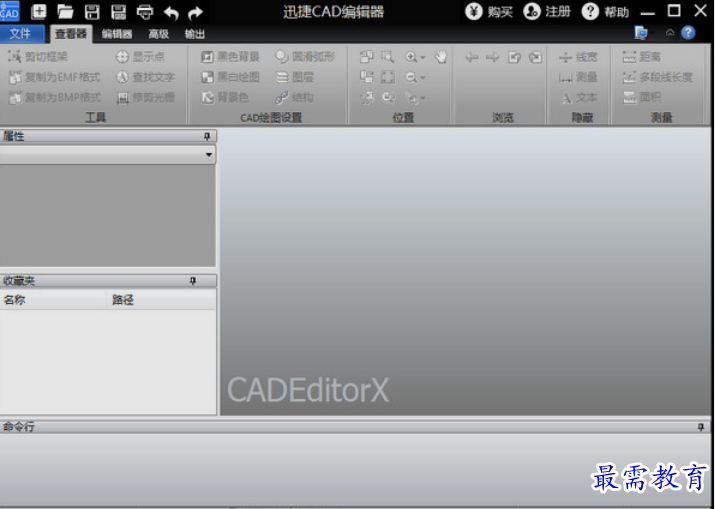Select the 显示点 tool

pos(140,57)
